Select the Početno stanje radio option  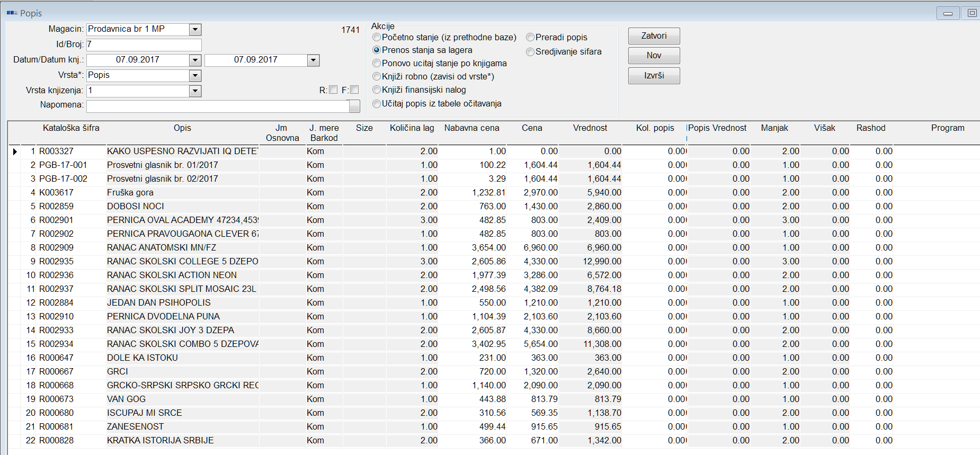click(377, 38)
